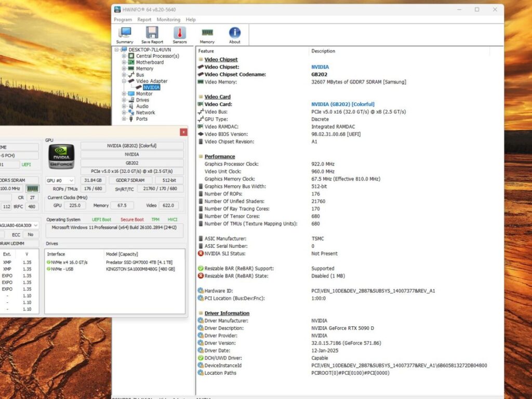Open the GPU #0 selector dropdown

pyautogui.click(x=60, y=180)
